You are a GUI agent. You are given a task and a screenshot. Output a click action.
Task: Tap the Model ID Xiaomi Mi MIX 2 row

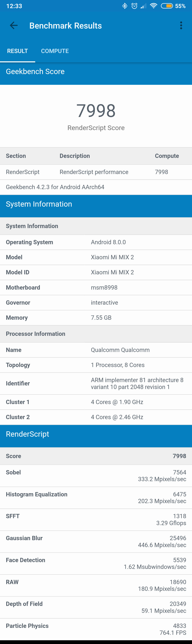point(96,272)
